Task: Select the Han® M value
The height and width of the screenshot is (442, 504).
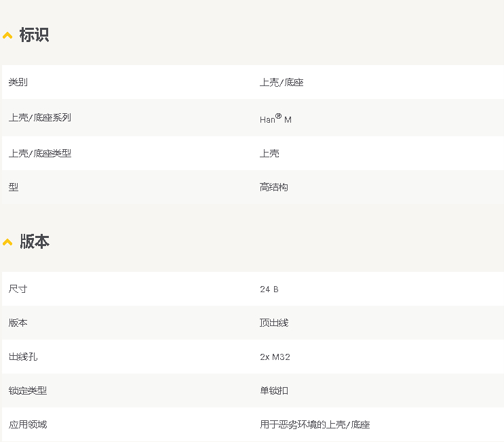Action: click(276, 119)
